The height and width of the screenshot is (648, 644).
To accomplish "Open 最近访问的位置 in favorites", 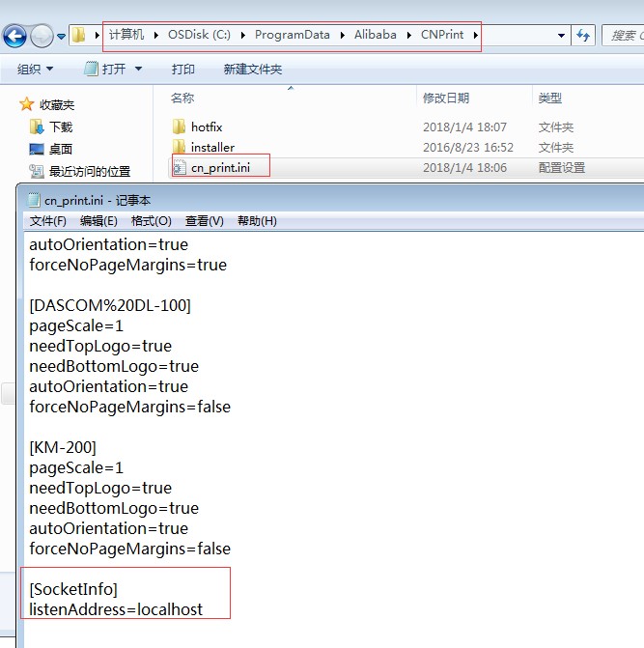I will [90, 171].
